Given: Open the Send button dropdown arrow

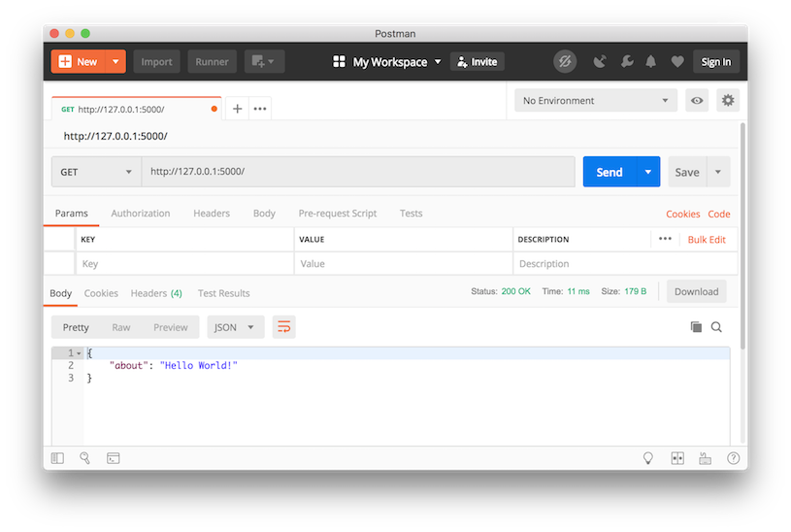Looking at the screenshot, I should coord(648,172).
